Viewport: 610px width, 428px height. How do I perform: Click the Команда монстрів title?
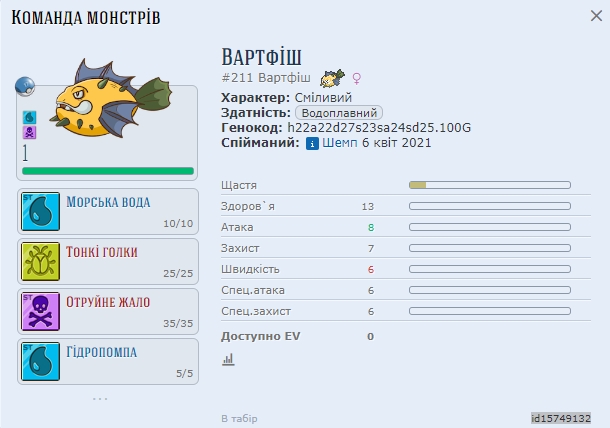tap(86, 18)
